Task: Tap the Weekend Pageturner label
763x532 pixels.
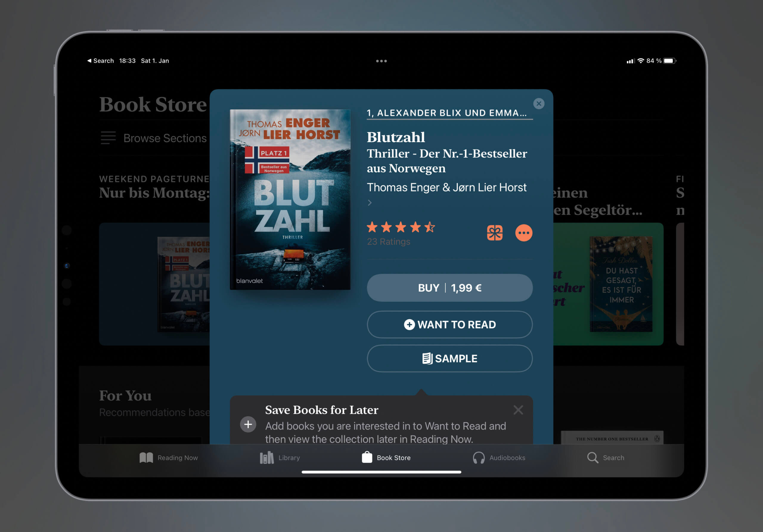Action: tap(154, 179)
